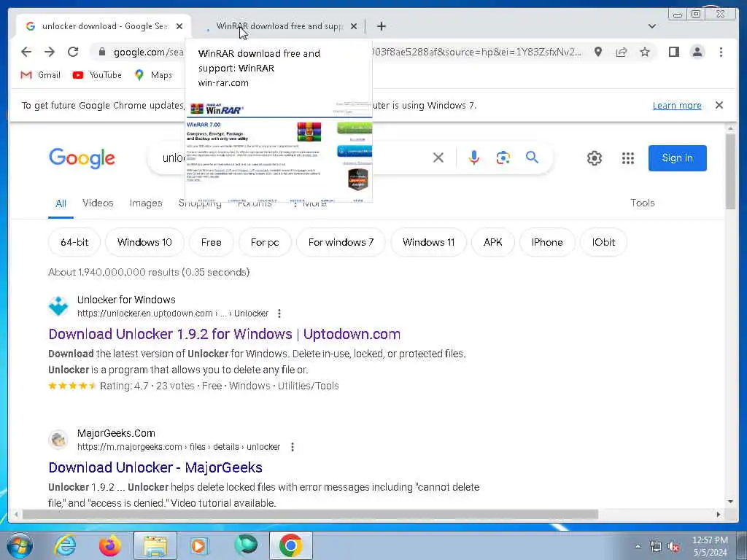Open Google apps grid
This screenshot has width=747, height=560.
[628, 158]
